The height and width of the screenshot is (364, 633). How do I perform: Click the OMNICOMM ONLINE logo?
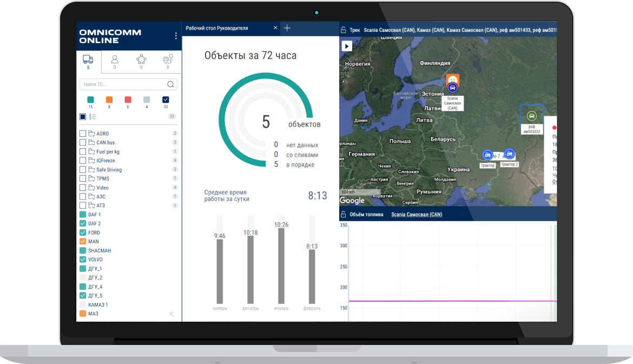[110, 36]
